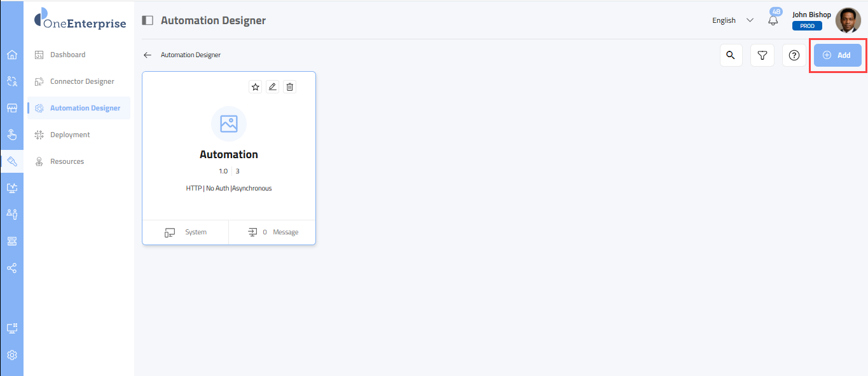Click the share nodes icon in left rail
868x376 pixels.
click(x=11, y=268)
